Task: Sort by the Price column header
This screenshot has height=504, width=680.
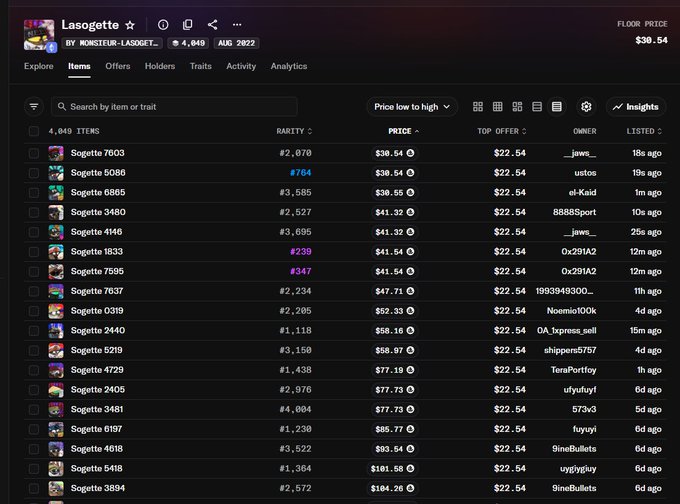Action: coord(403,131)
